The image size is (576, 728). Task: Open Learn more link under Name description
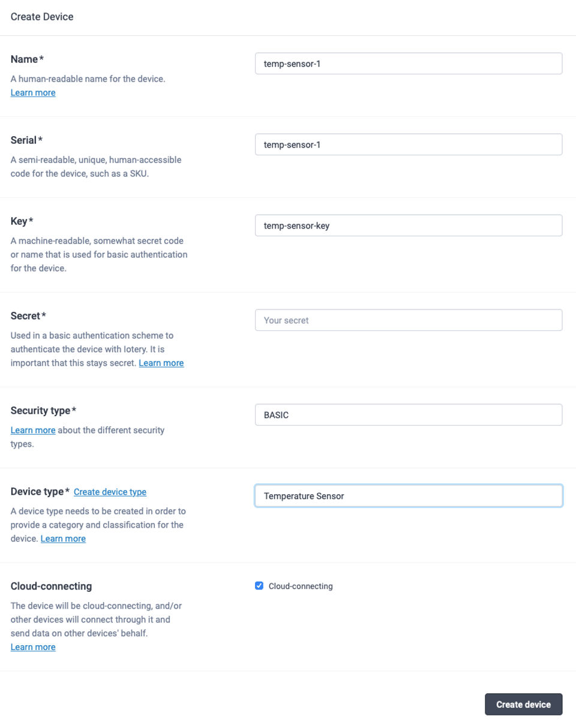[33, 93]
